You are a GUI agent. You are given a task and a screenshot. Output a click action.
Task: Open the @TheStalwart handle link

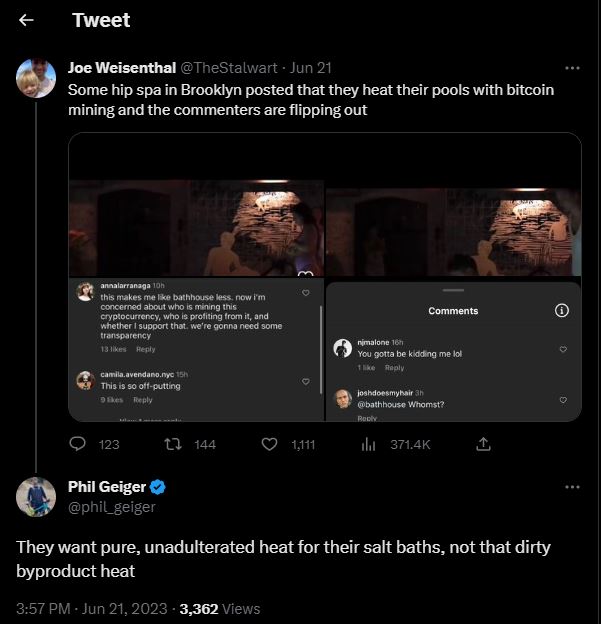(228, 68)
